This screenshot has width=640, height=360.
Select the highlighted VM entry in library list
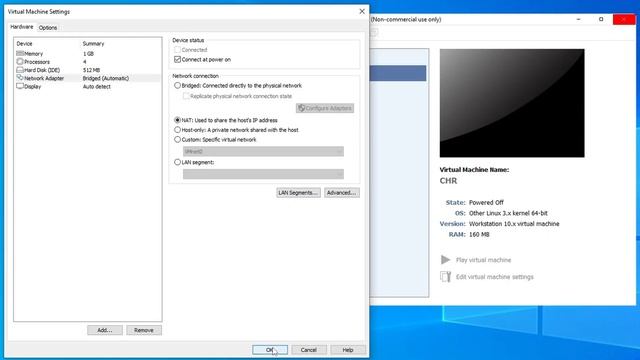coord(398,73)
